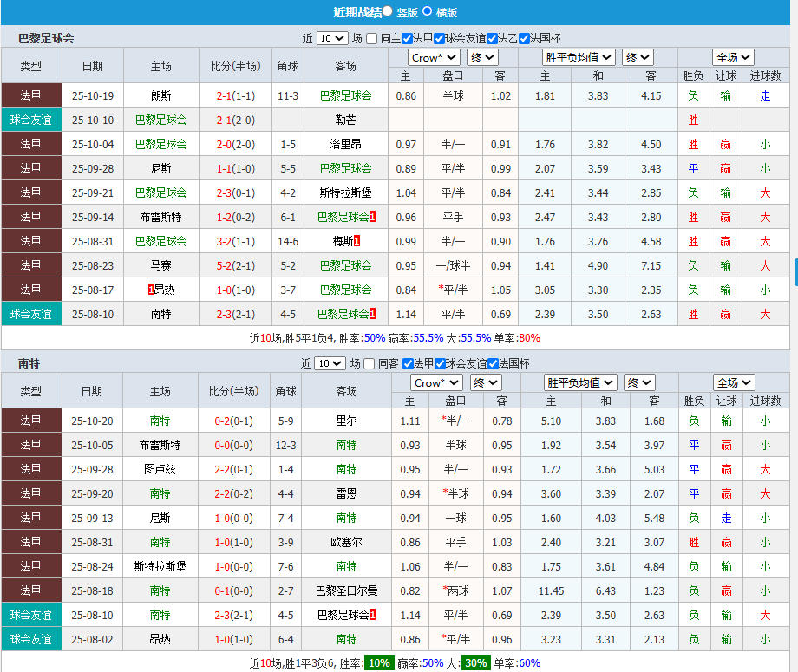The width and height of the screenshot is (798, 672).
Task: Click the blue scrollbar handle on right edge
Action: coord(795,271)
